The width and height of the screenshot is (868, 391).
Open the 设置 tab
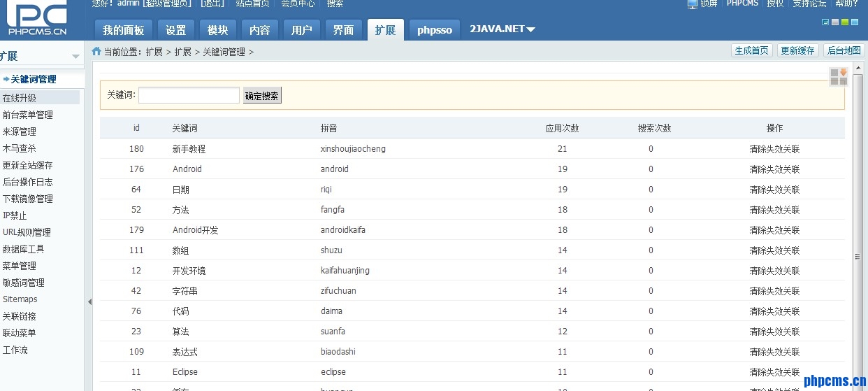[176, 30]
